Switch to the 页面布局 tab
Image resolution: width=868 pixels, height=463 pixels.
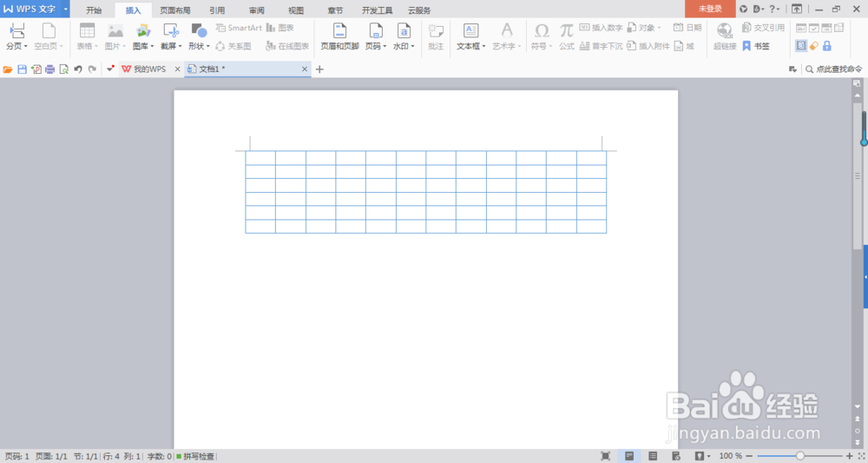click(x=175, y=10)
